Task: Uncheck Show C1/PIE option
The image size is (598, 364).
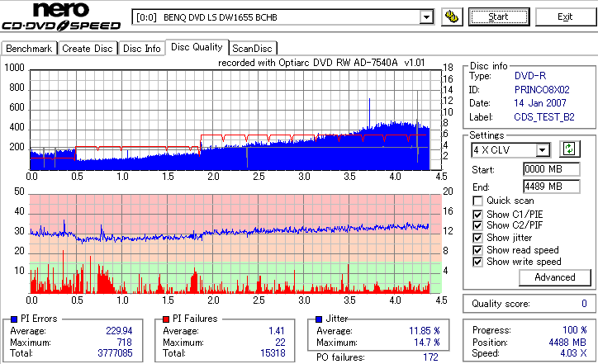Action: coord(477,215)
